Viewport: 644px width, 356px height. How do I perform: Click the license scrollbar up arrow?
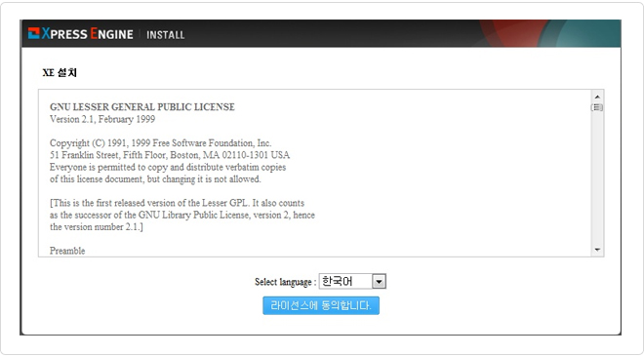point(597,97)
